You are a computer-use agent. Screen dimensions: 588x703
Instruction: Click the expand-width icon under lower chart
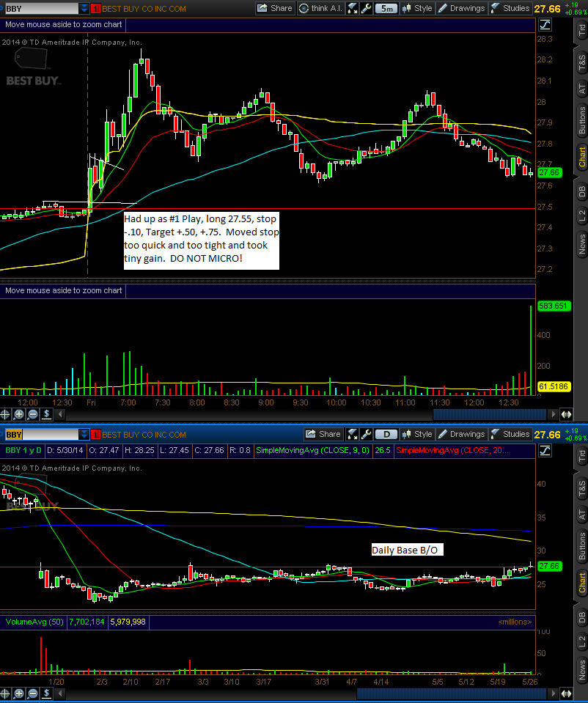point(567,693)
